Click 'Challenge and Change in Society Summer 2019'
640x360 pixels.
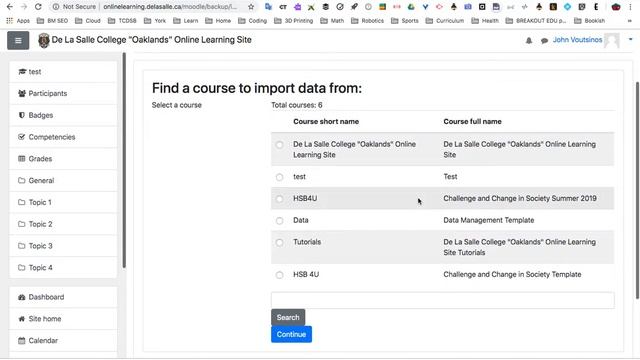tap(520, 198)
